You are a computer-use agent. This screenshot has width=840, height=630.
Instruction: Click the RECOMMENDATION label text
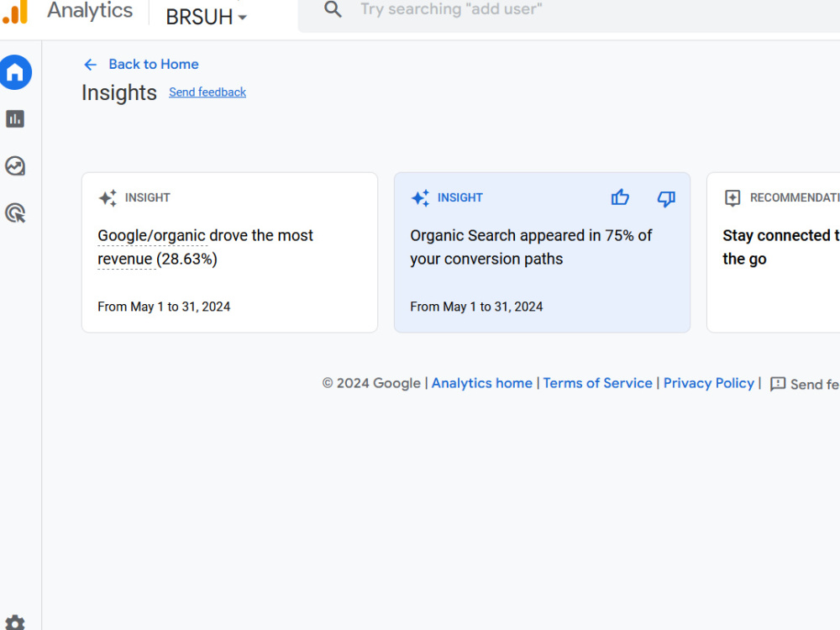coord(795,197)
